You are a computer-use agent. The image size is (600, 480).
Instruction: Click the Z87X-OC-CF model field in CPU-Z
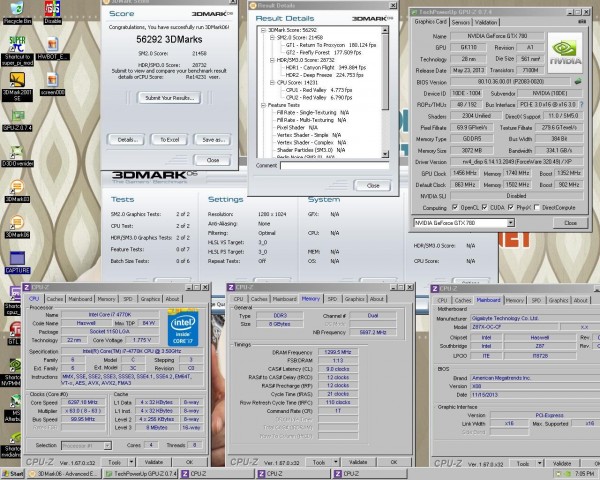[x=513, y=327]
